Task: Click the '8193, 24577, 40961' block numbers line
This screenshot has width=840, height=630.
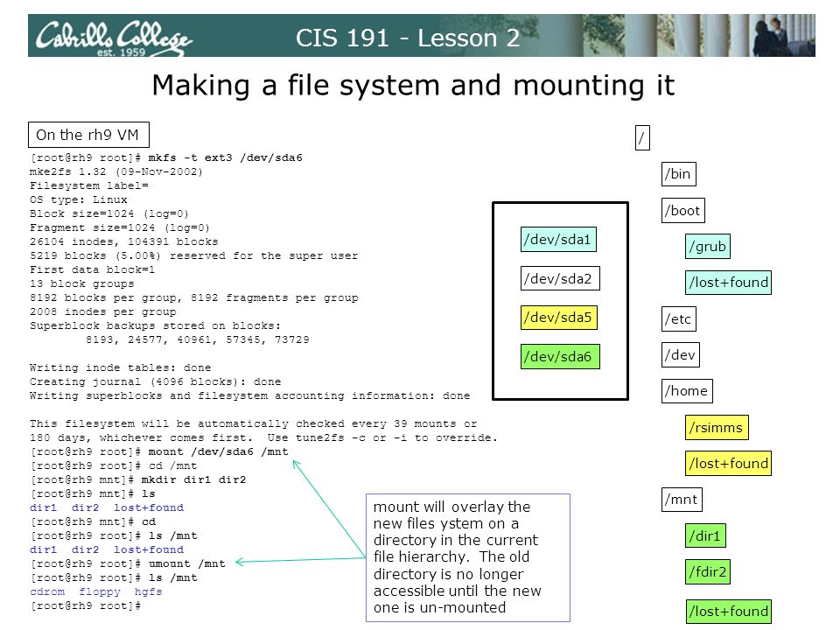Action: [197, 339]
